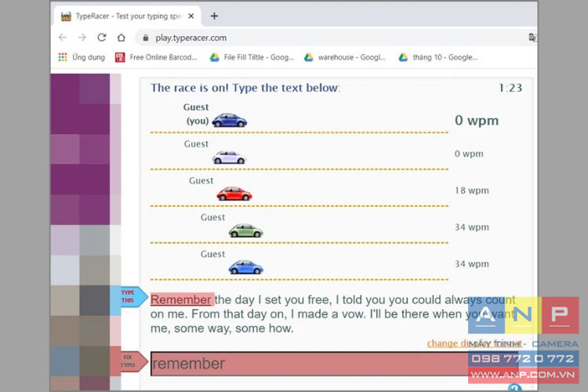Image resolution: width=588 pixels, height=392 pixels.
Task: Open the browser home page icon
Action: pos(121,38)
